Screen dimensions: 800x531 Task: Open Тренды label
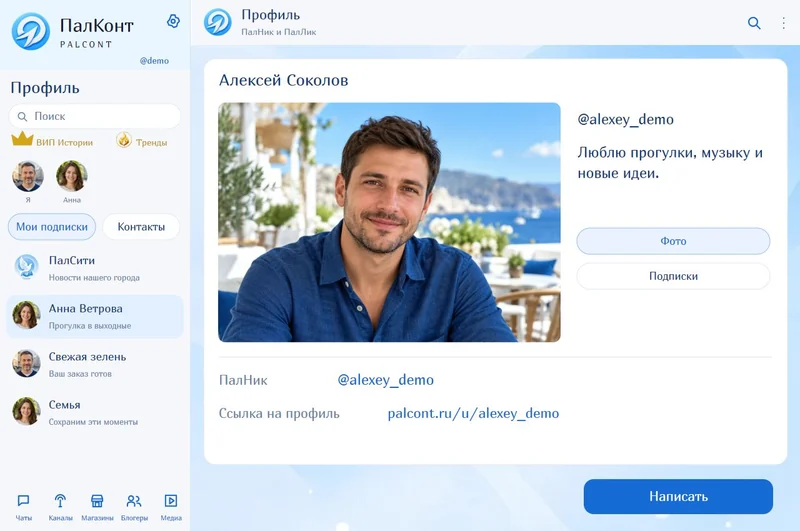pos(151,142)
